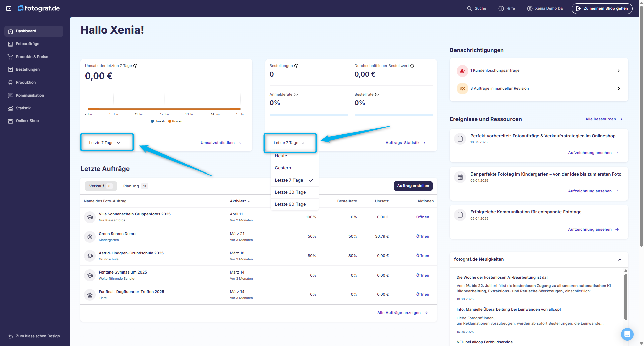This screenshot has height=346, width=644.
Task: Select Gestern in period dropdown
Action: (x=294, y=168)
